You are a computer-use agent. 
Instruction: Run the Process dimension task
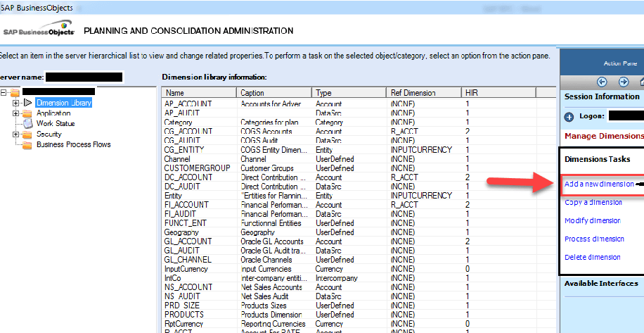[x=594, y=239]
